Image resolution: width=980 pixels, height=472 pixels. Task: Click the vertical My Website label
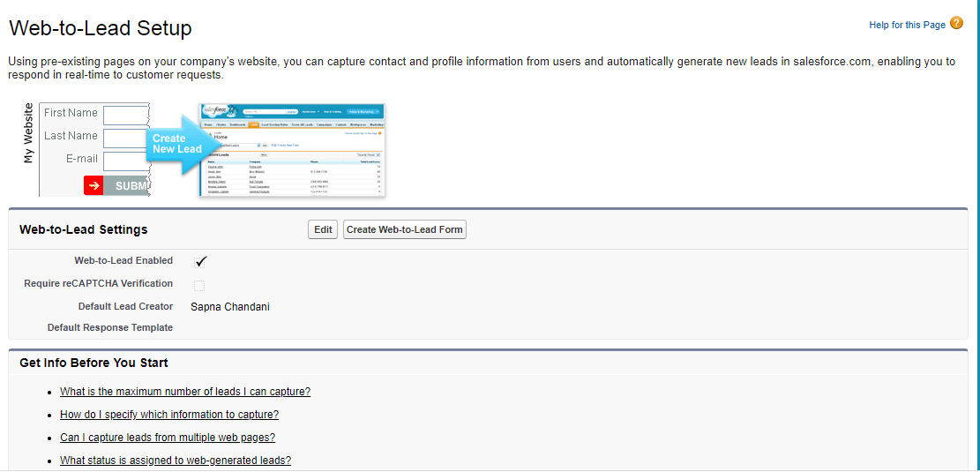point(28,134)
